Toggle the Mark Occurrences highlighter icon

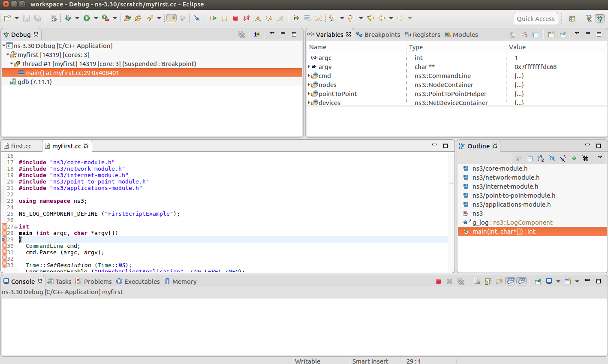tap(172, 18)
